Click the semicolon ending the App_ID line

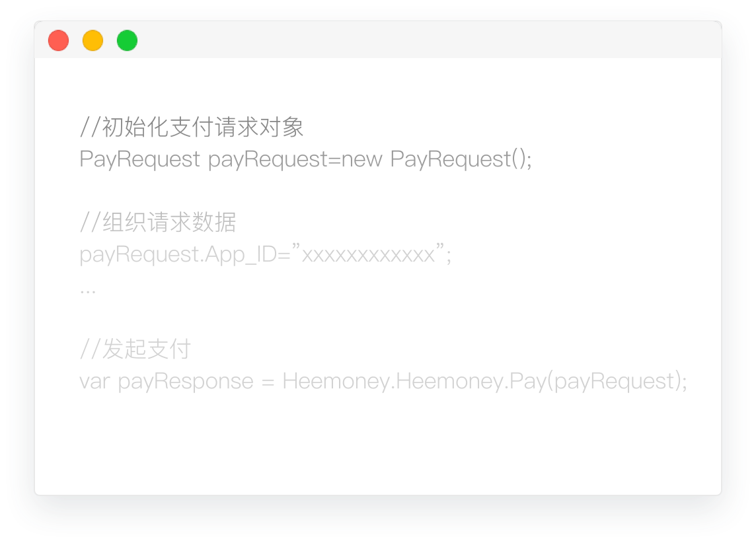[449, 256]
